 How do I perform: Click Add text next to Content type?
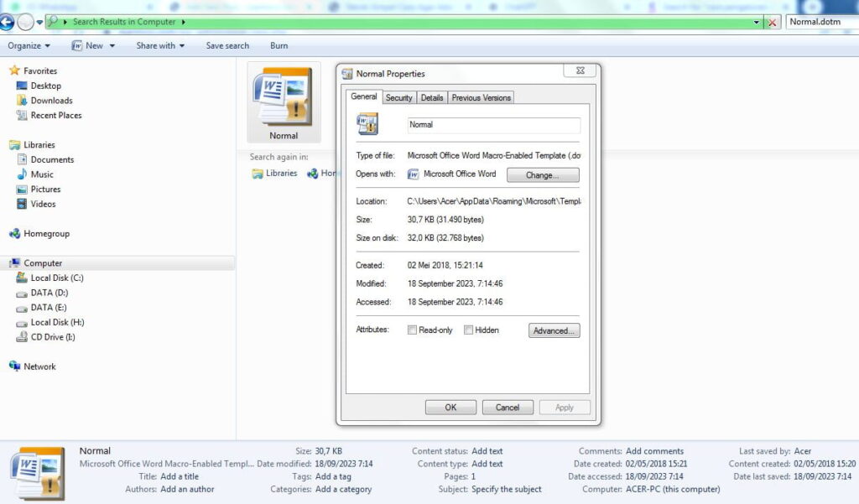487,464
